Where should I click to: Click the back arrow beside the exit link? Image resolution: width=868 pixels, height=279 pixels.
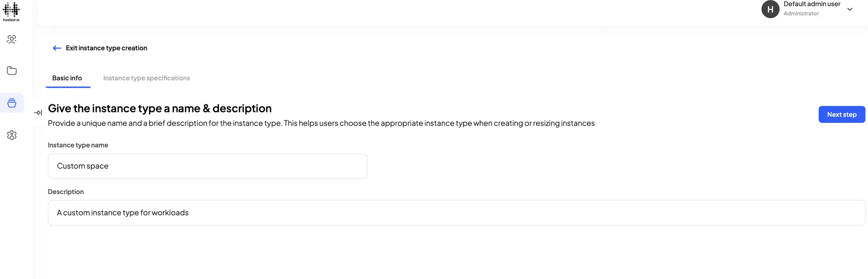click(x=57, y=48)
